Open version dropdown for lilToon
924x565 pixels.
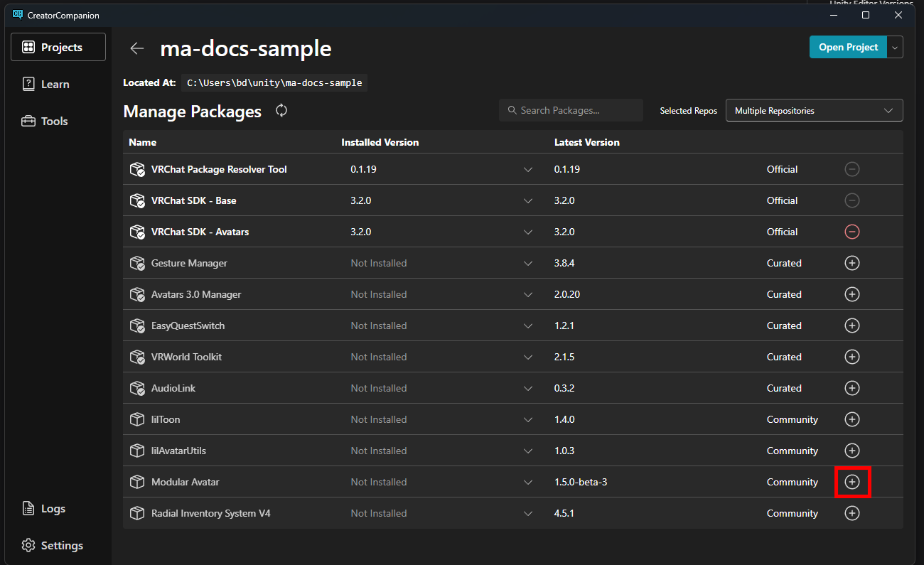click(527, 419)
